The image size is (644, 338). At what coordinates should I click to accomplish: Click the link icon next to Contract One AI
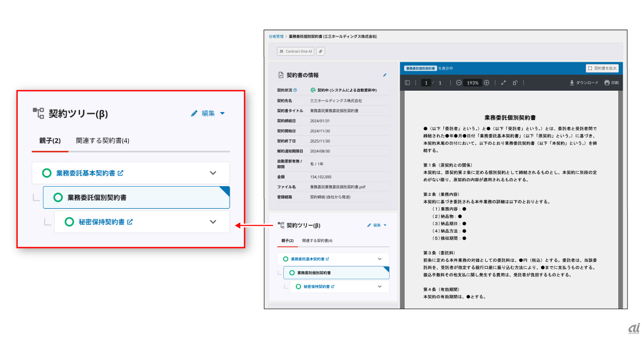pyautogui.click(x=320, y=52)
